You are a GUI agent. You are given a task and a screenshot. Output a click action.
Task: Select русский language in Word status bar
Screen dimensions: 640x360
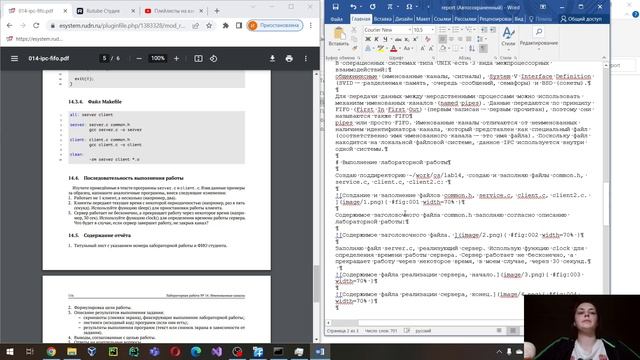coord(423,331)
